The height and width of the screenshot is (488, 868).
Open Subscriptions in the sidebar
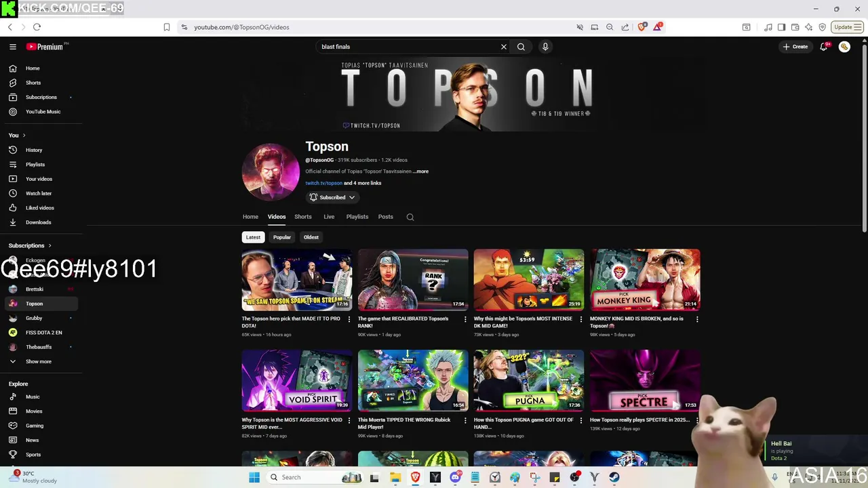(41, 97)
